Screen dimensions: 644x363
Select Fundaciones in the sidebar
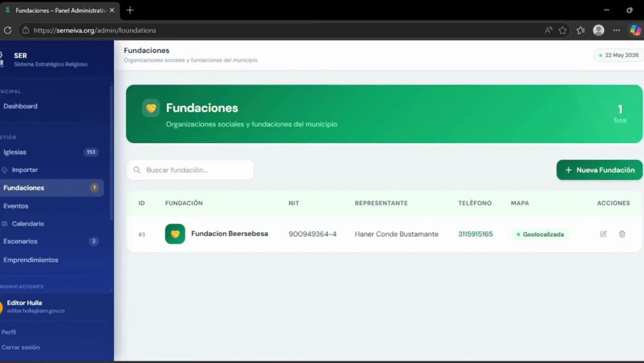tap(52, 188)
